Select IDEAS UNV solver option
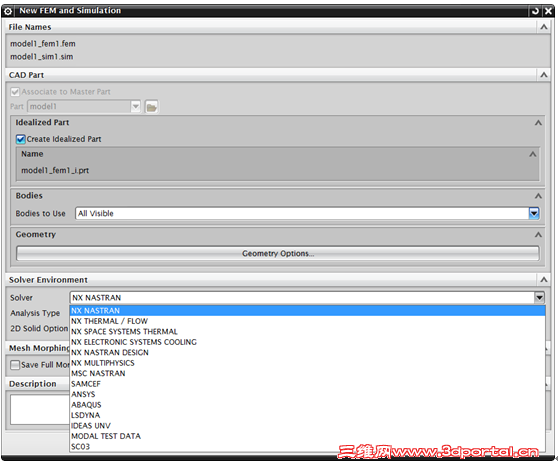Screen dimensions: 558x465 pos(307,426)
